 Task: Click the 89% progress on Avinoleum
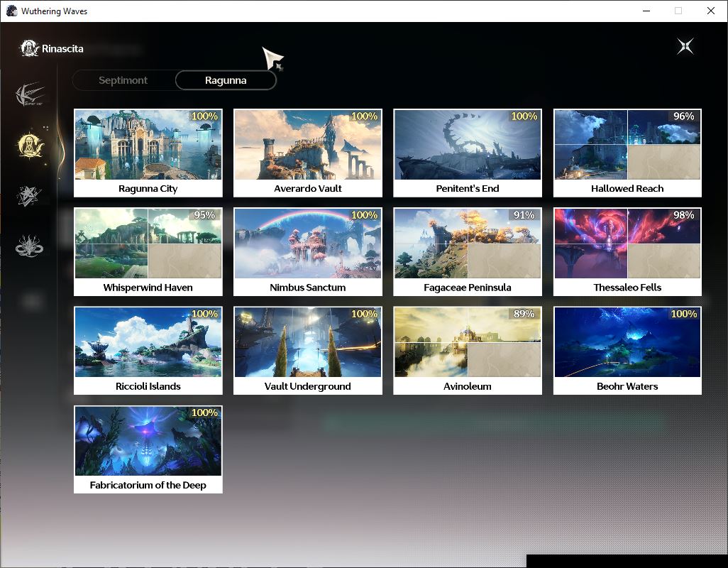click(524, 314)
